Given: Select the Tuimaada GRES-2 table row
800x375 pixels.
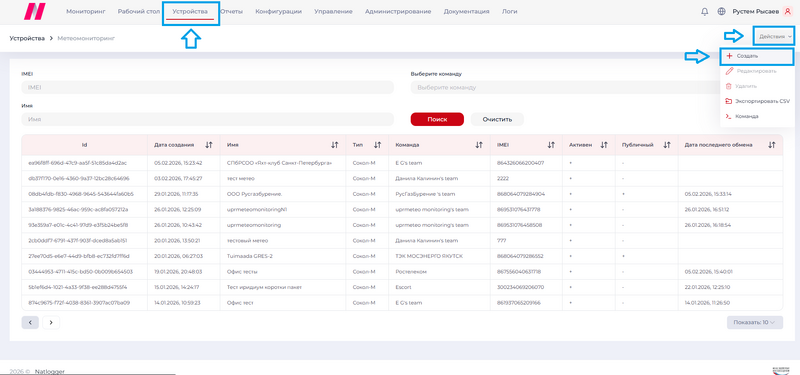Looking at the screenshot, I should point(402,256).
